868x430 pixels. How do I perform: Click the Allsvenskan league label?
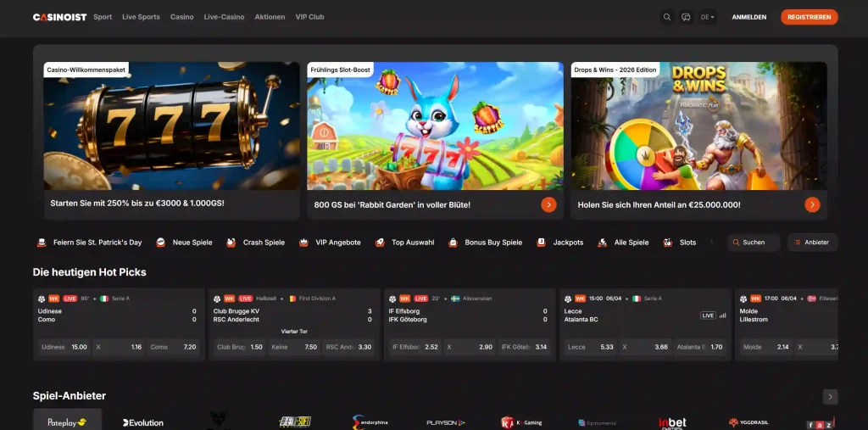point(477,299)
